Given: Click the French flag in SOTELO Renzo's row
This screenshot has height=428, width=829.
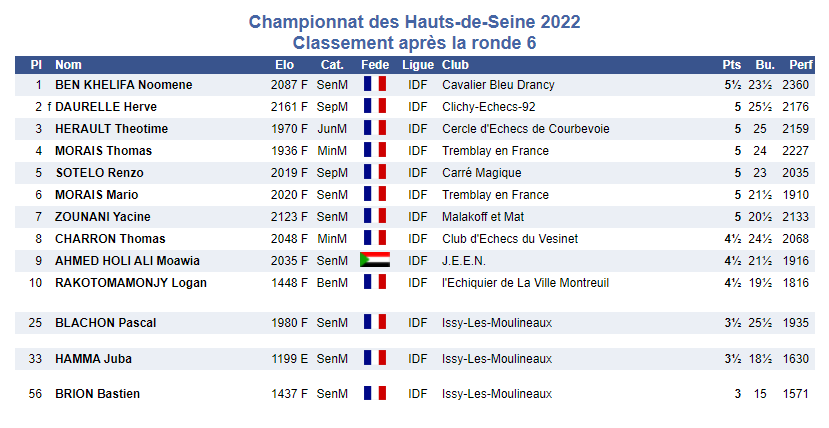Looking at the screenshot, I should [x=374, y=173].
